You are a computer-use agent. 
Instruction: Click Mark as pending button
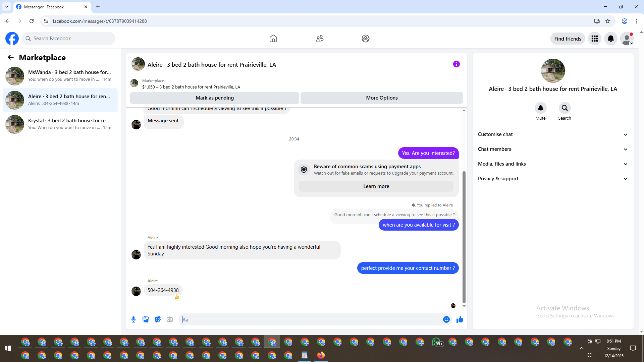click(214, 98)
